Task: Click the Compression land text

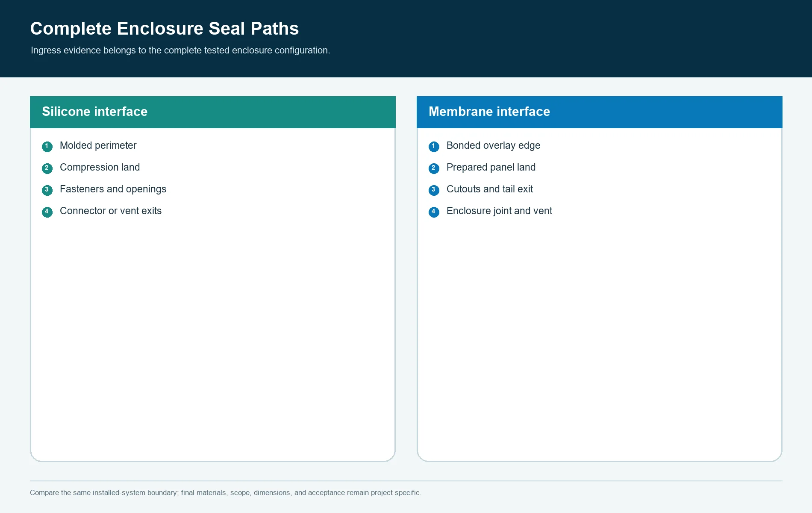Action: [100, 168]
